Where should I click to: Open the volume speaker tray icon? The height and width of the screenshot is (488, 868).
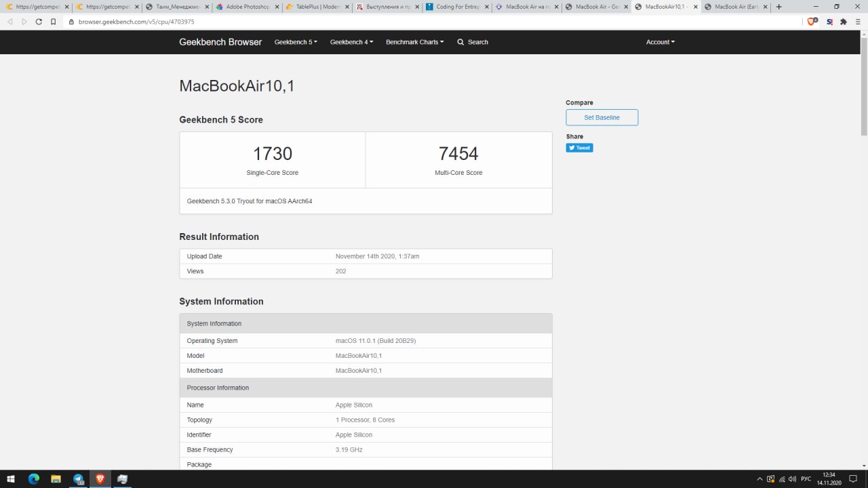tap(793, 479)
